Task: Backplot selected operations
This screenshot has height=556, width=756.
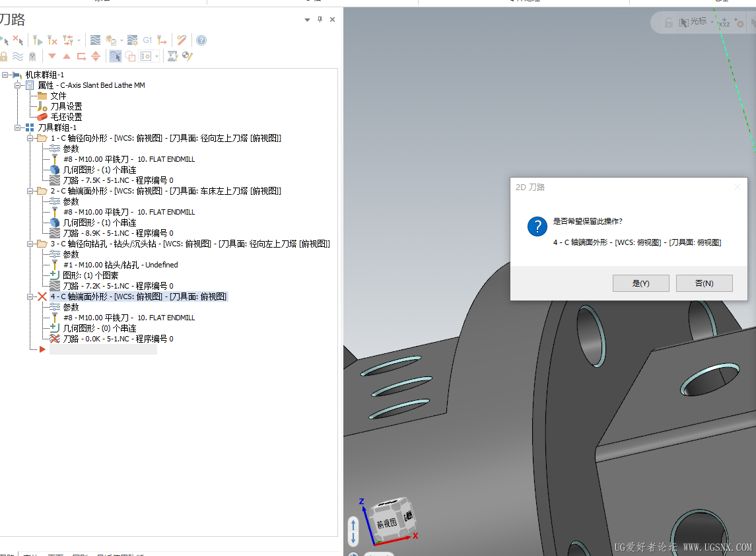Action: coord(96,40)
